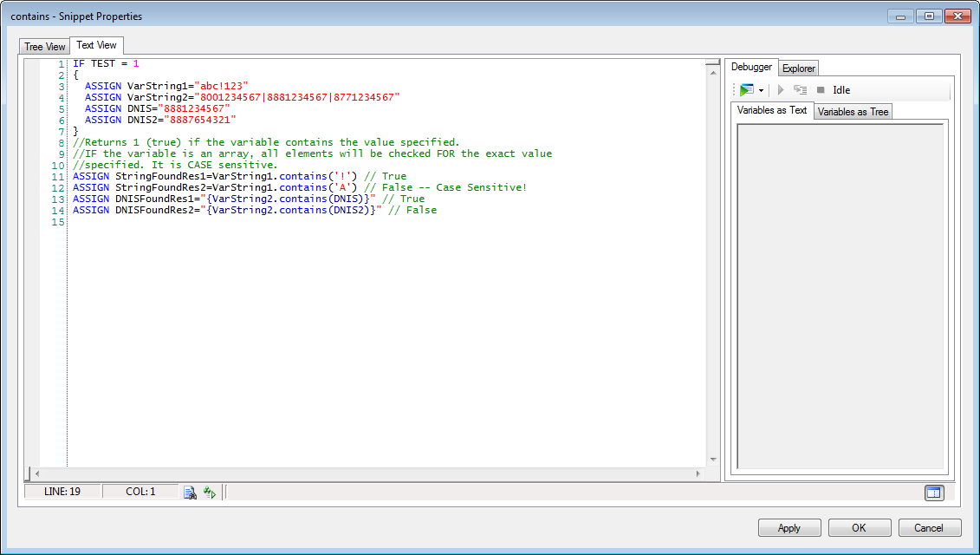This screenshot has height=555, width=980.
Task: Select the Text View tab
Action: [96, 45]
